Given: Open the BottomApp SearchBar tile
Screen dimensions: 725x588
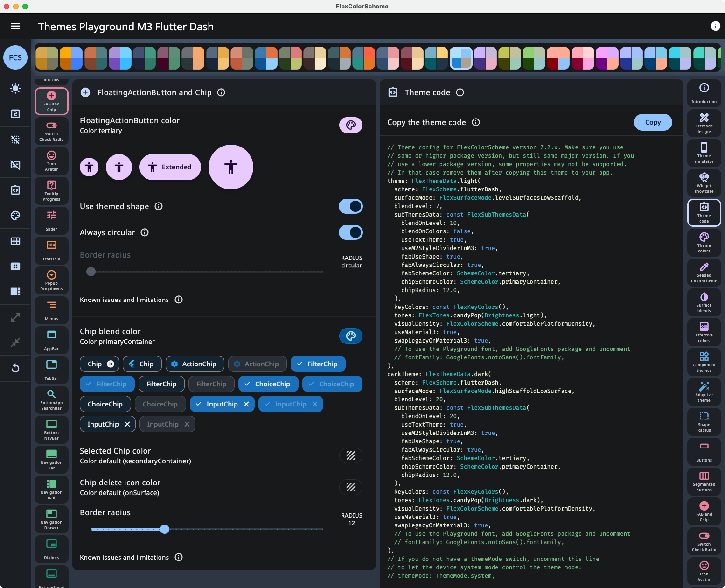Looking at the screenshot, I should coord(51,400).
